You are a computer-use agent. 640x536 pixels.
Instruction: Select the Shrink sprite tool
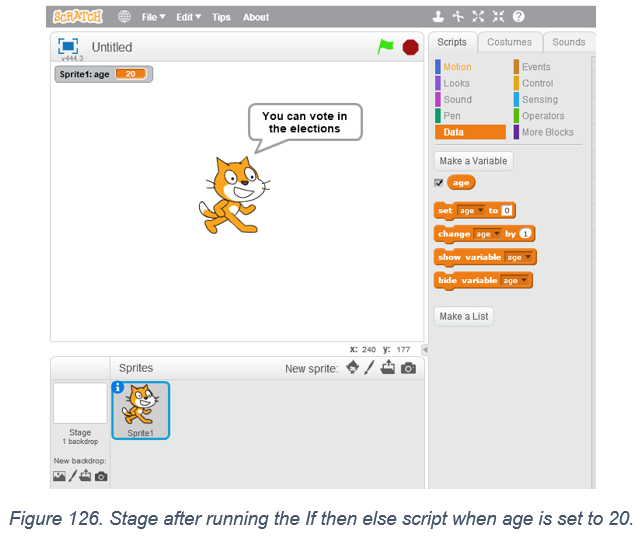pos(498,17)
